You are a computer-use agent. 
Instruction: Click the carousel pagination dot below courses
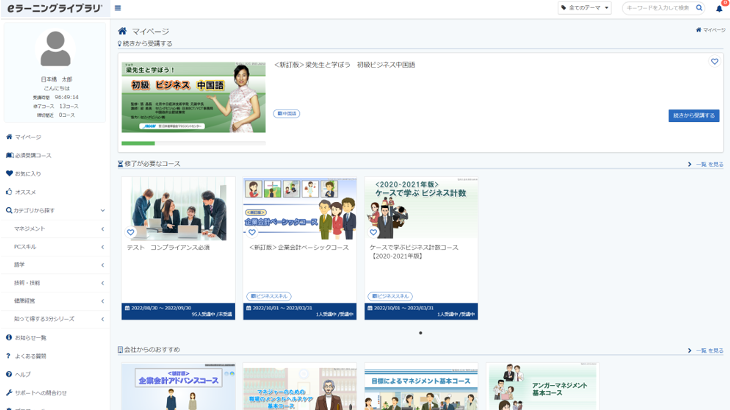tap(420, 333)
